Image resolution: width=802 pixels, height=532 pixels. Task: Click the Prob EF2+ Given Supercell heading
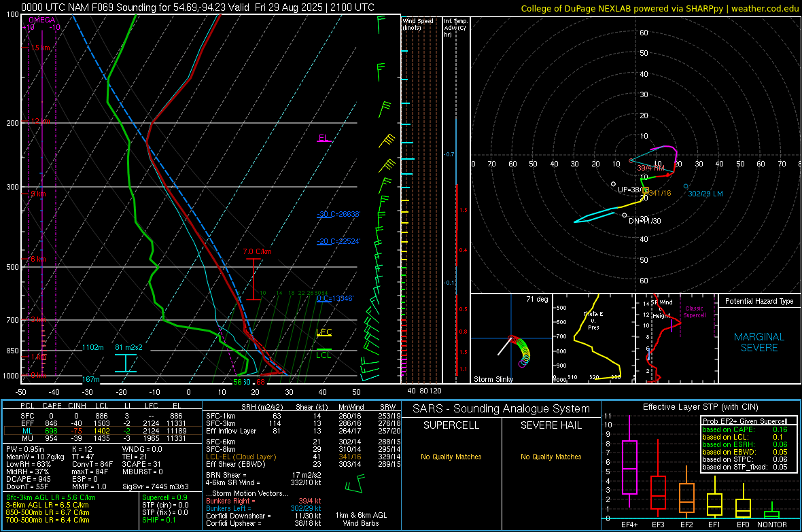[745, 421]
